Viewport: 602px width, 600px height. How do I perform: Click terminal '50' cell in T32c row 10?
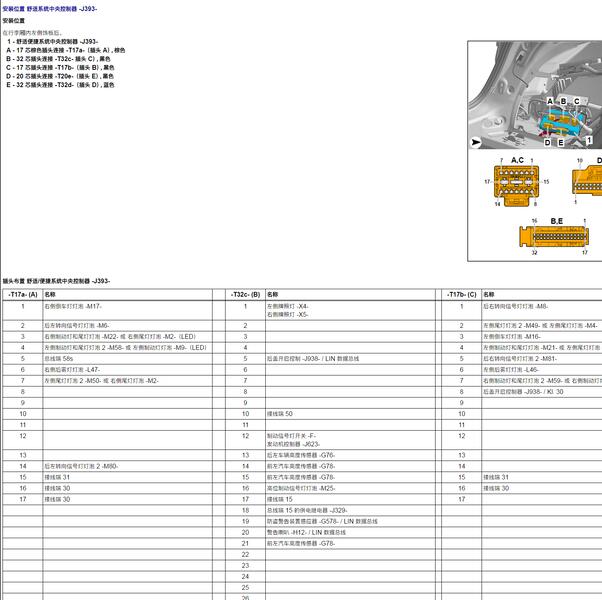coord(351,414)
